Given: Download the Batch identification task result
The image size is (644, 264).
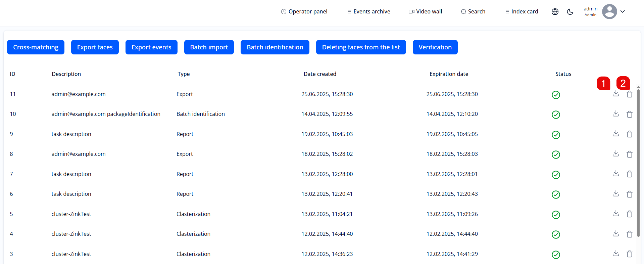Looking at the screenshot, I should pyautogui.click(x=615, y=114).
